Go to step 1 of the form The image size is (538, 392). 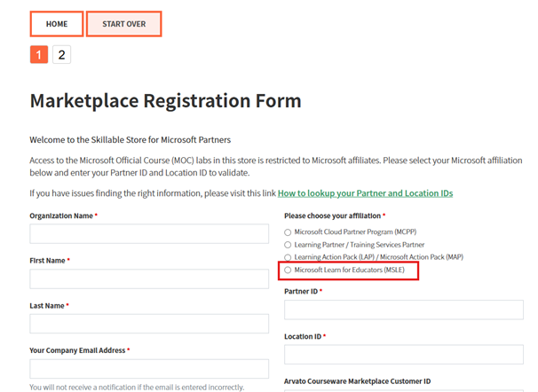(x=39, y=55)
